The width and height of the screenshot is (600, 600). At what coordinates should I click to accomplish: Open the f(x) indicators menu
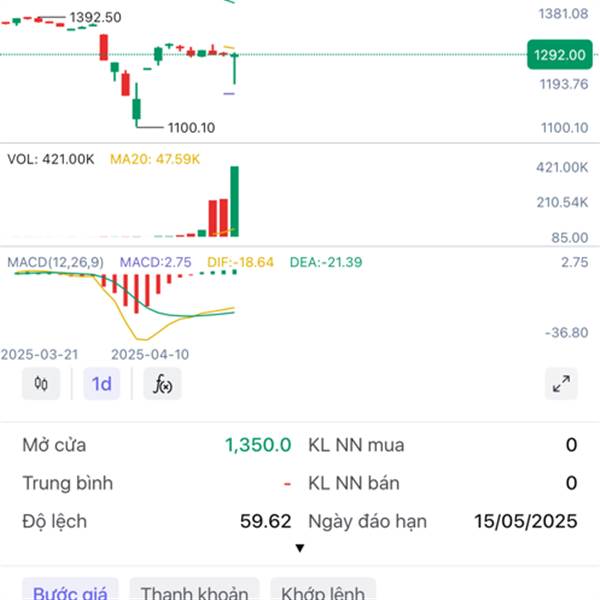163,383
